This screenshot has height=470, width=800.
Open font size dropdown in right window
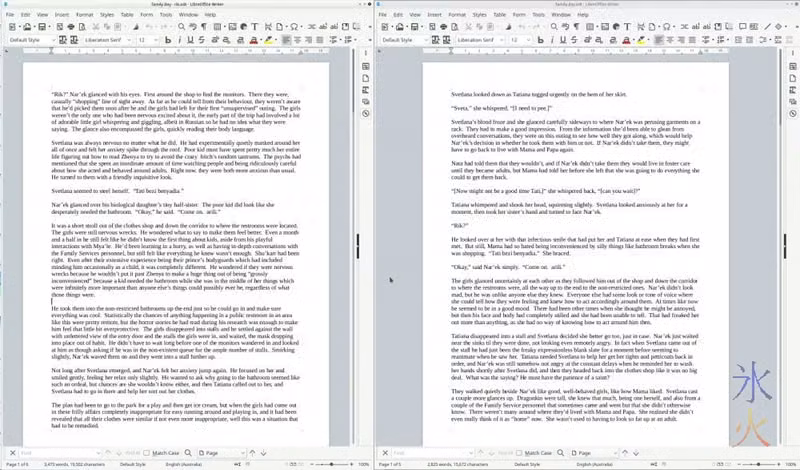pyautogui.click(x=529, y=40)
